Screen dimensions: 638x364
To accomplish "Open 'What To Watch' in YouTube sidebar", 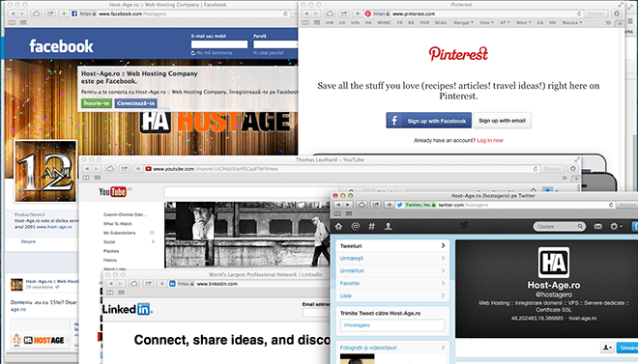I will pos(118,223).
